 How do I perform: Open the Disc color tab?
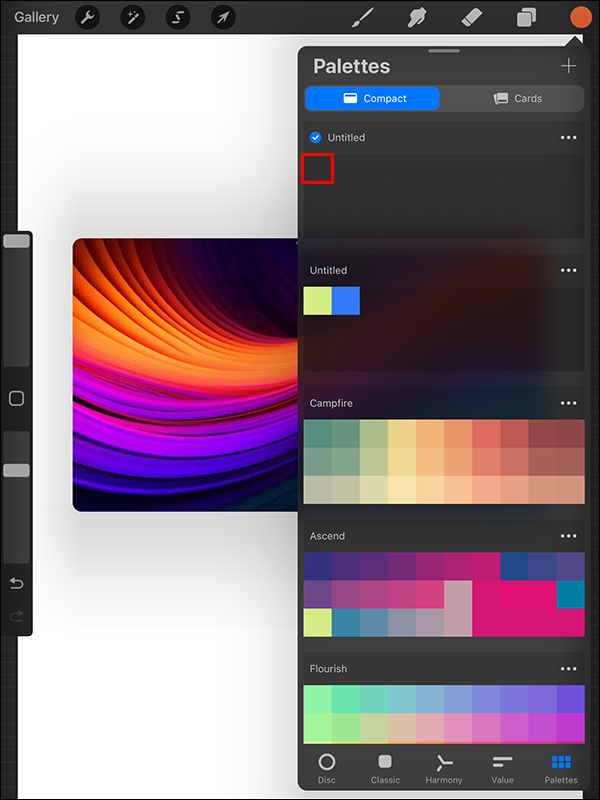[327, 769]
